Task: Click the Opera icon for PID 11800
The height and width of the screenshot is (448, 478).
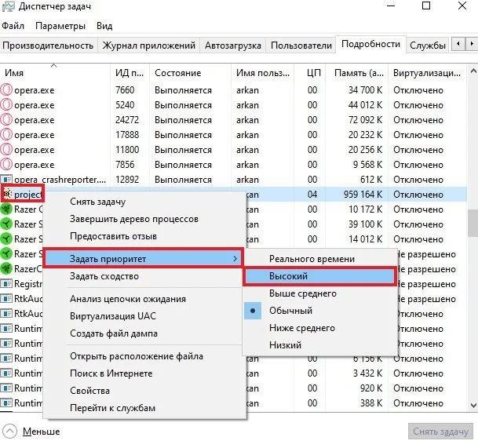Action: 6,150
